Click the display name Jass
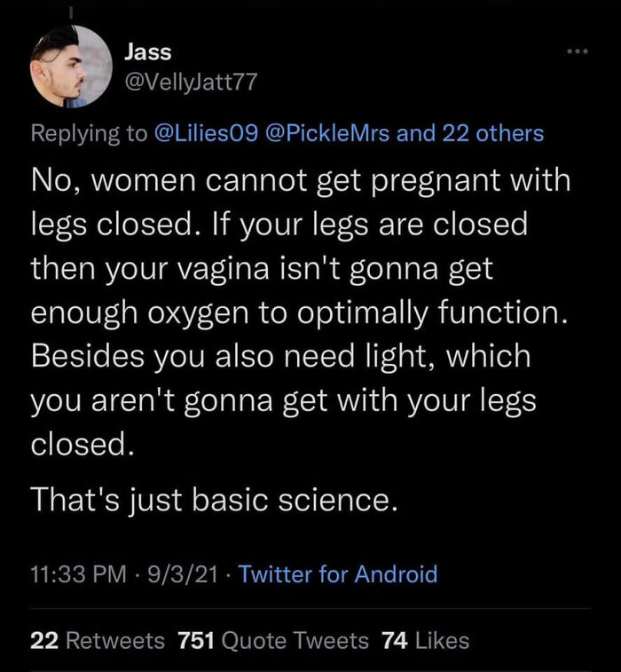Viewport: 621px width, 672px height. (148, 51)
